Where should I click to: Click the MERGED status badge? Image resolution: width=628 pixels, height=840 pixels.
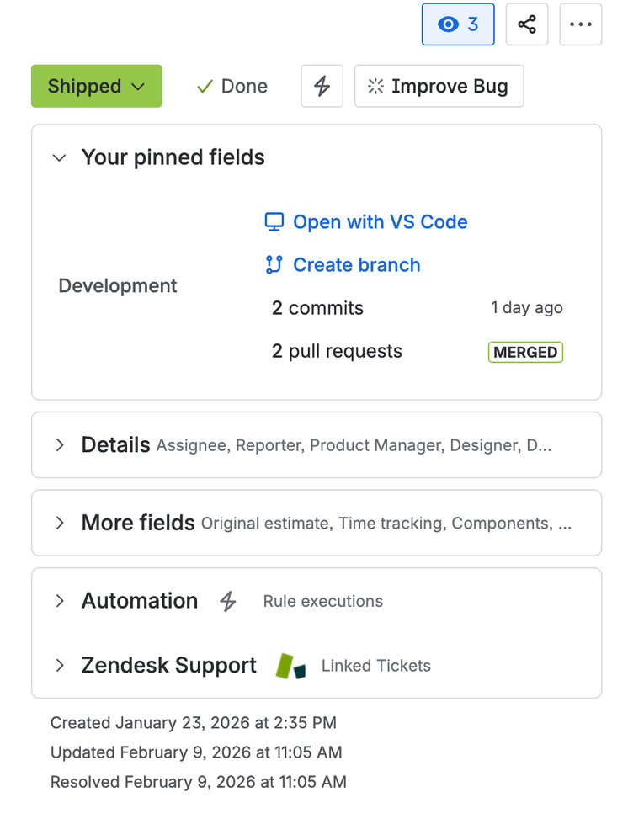525,352
